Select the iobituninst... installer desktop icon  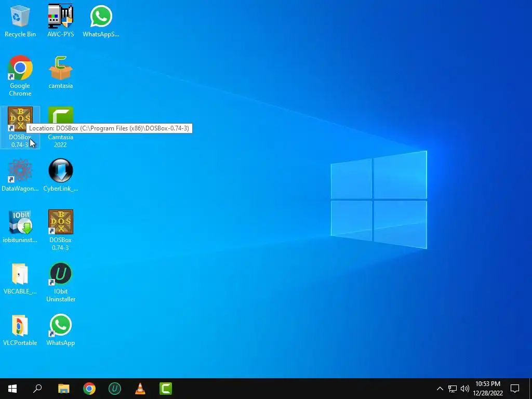tap(20, 227)
